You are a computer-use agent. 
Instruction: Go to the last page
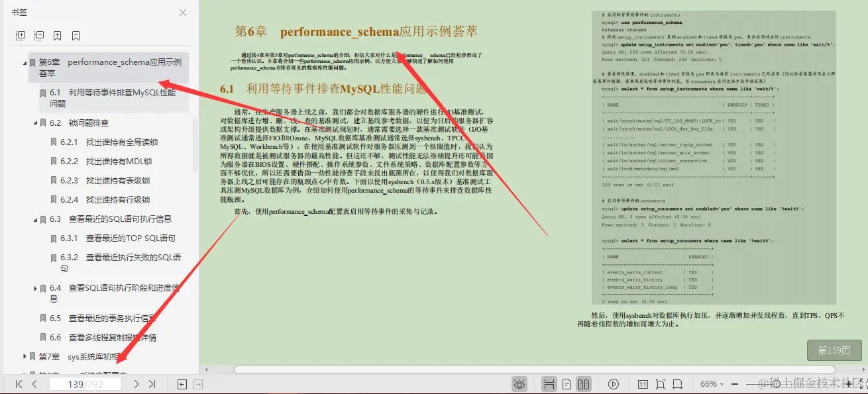(152, 384)
